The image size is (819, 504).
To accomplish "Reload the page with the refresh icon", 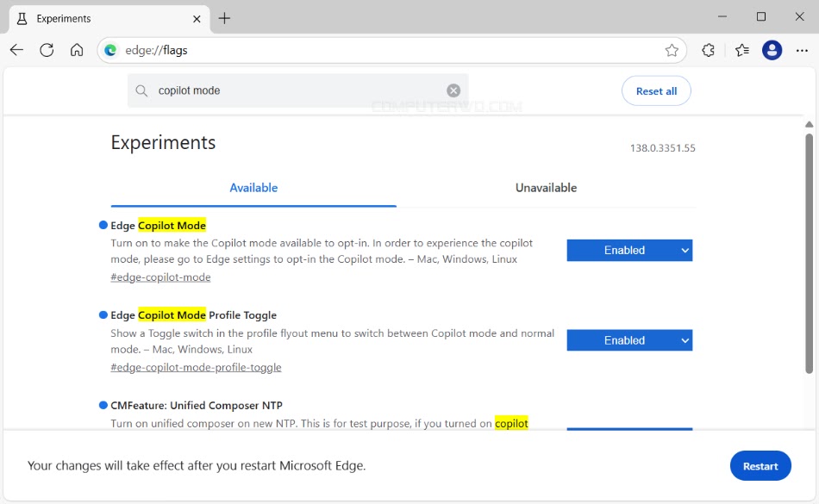I will [x=47, y=50].
